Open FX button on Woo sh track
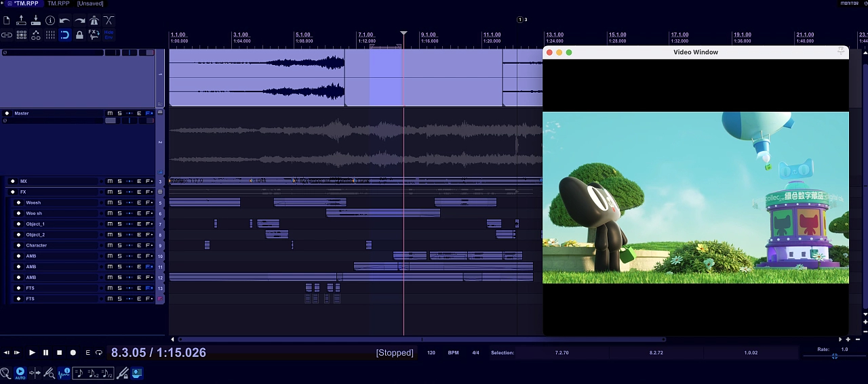868x384 pixels. [x=149, y=213]
